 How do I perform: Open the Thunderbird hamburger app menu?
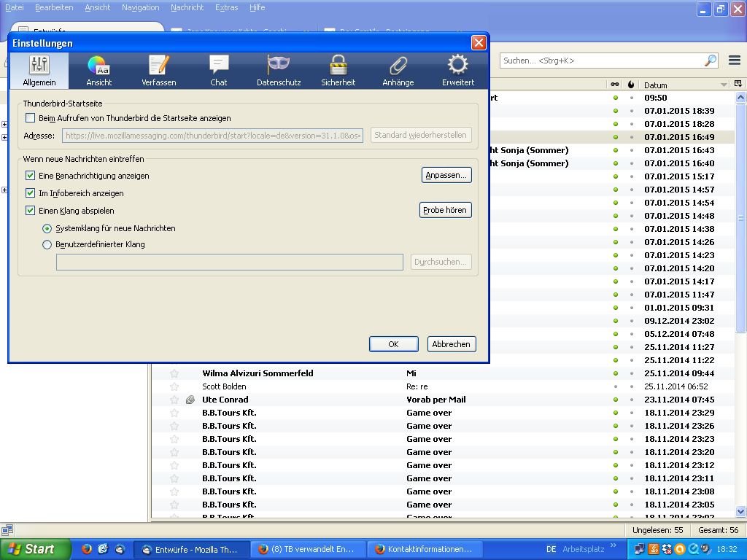click(733, 61)
